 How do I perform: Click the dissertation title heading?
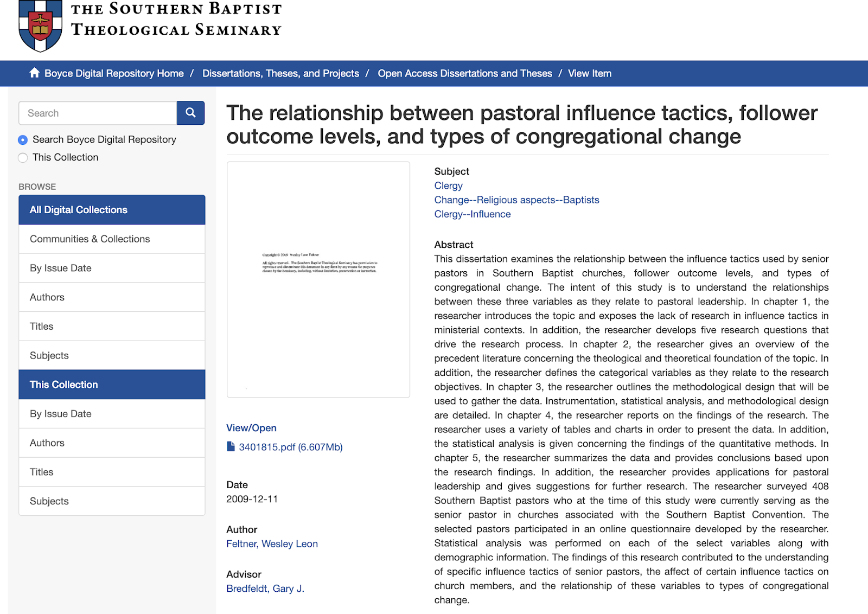click(522, 125)
